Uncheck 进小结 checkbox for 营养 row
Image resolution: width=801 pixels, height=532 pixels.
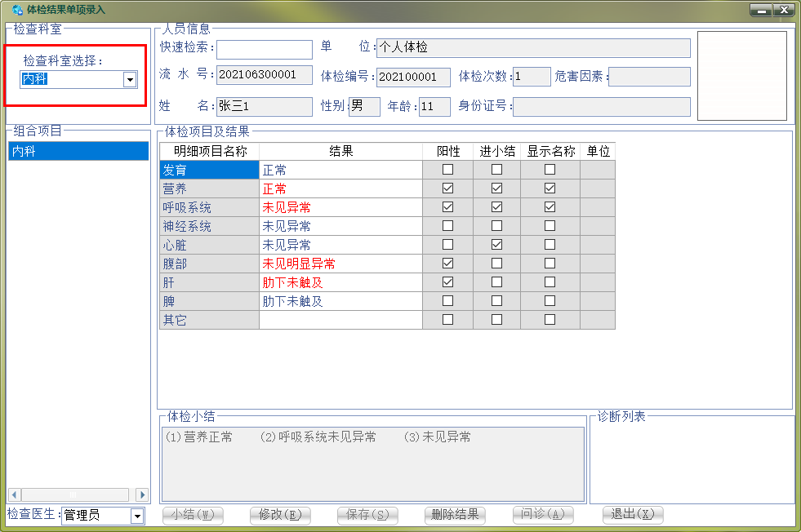496,188
